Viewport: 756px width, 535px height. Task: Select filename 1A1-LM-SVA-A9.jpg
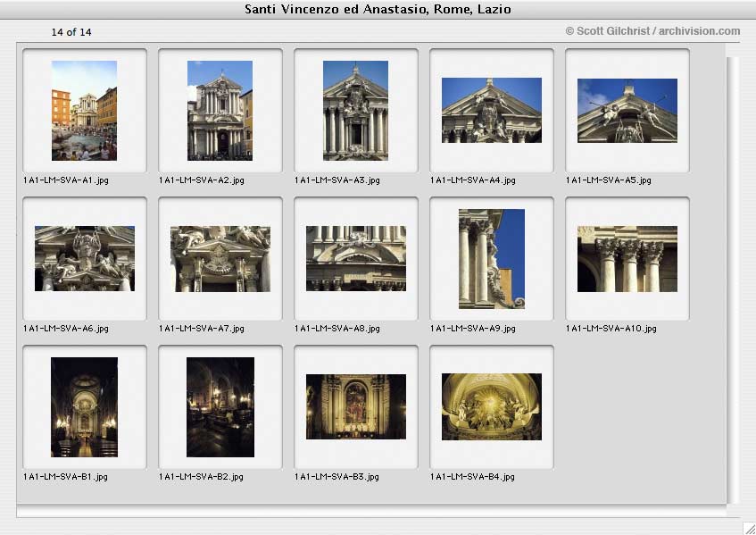pyautogui.click(x=473, y=329)
